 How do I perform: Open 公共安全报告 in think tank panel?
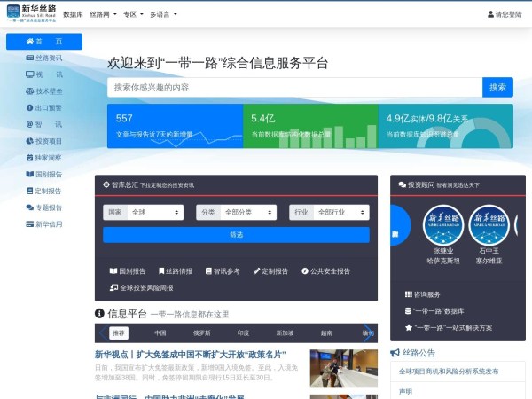point(325,271)
